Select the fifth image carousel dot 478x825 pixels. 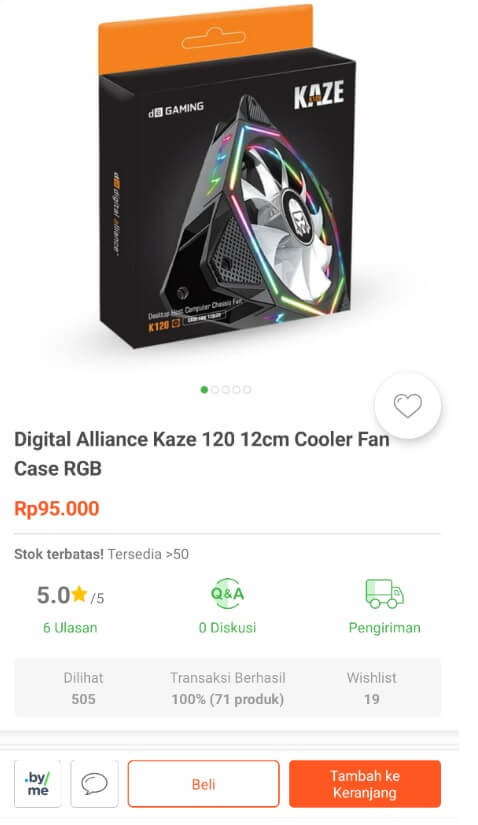[x=247, y=390]
